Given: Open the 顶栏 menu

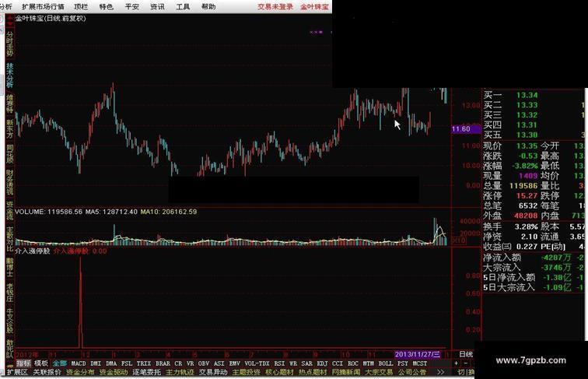Looking at the screenshot, I should tap(81, 7).
